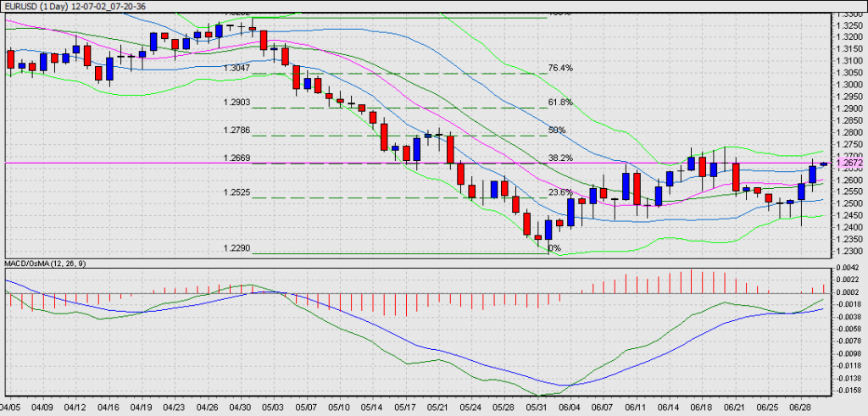Click the 1.3047 Fibonacci price label
Image resolution: width=868 pixels, height=416 pixels.
pyautogui.click(x=237, y=68)
